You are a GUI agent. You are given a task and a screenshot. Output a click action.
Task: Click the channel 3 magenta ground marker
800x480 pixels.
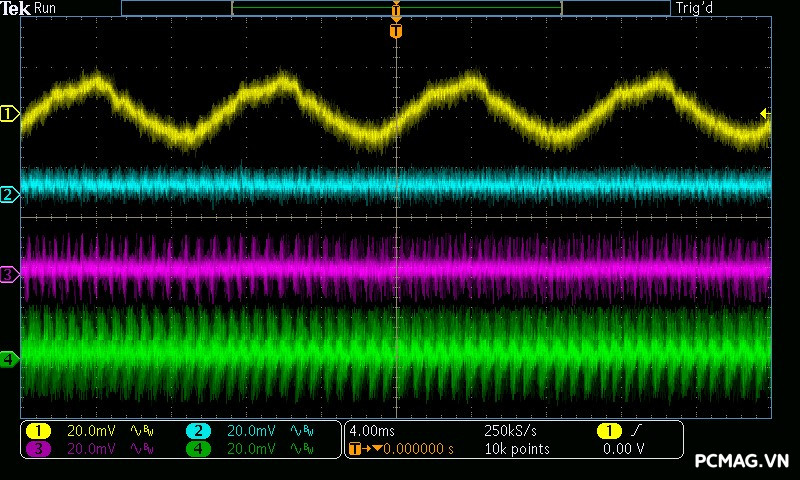tap(9, 273)
